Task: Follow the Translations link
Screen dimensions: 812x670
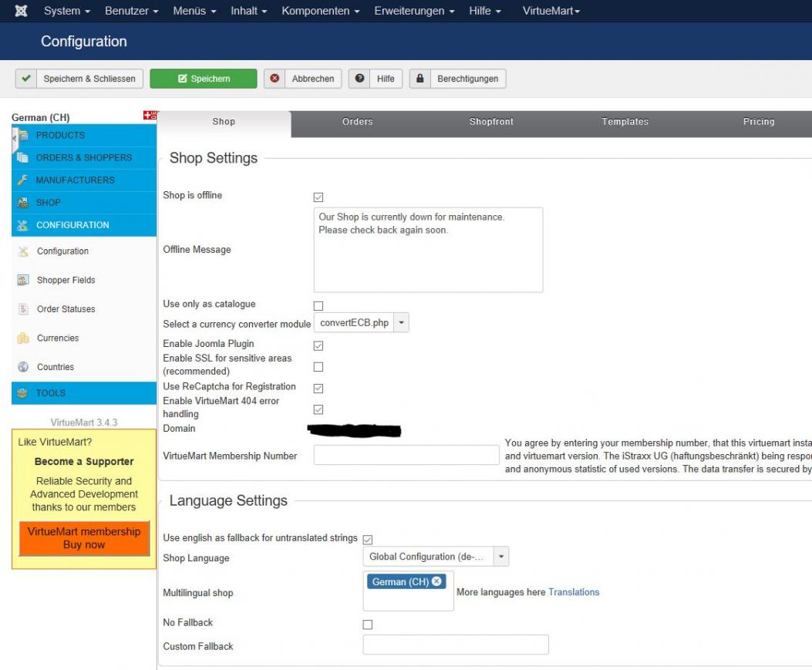Action: tap(574, 592)
